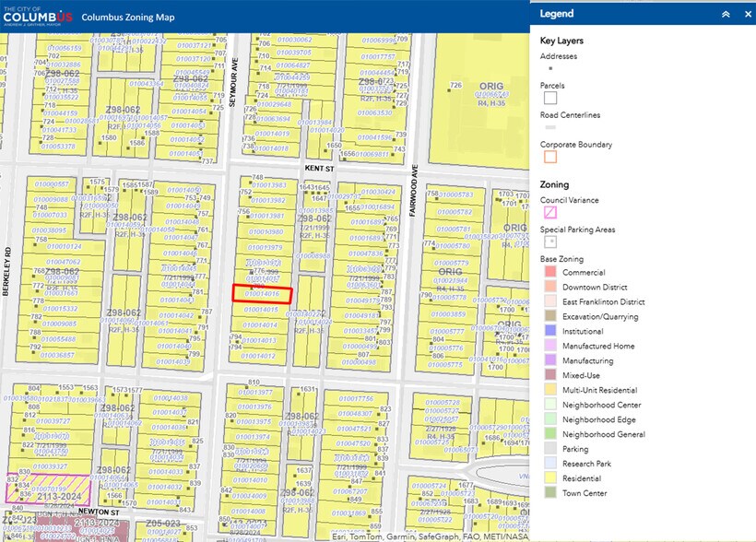The width and height of the screenshot is (756, 542).
Task: Click the Parcels square symbol in legend
Action: [550, 98]
